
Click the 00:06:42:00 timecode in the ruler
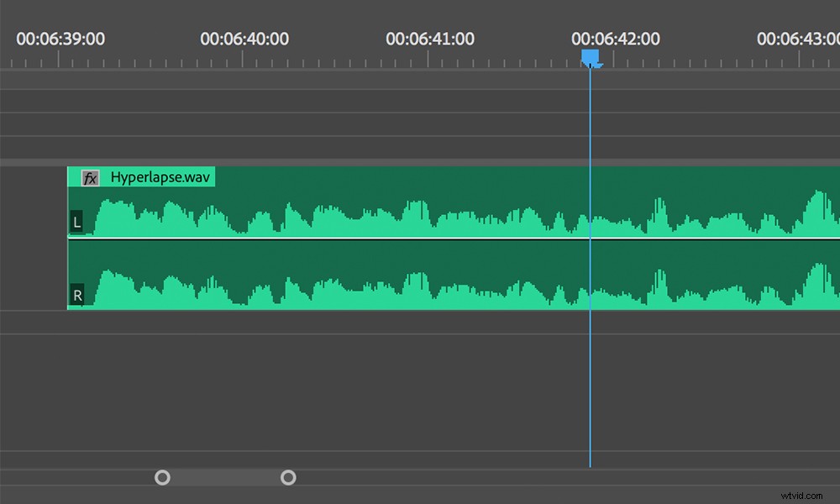pos(617,39)
